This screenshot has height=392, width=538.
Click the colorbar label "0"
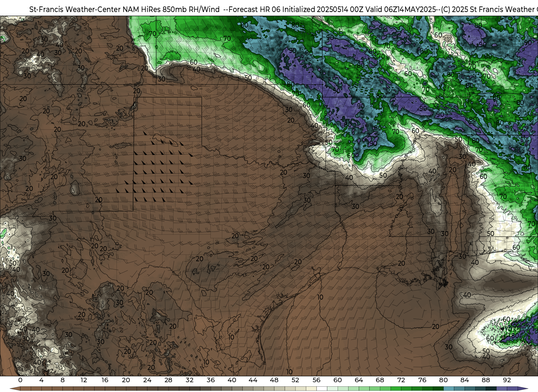(x=20, y=380)
